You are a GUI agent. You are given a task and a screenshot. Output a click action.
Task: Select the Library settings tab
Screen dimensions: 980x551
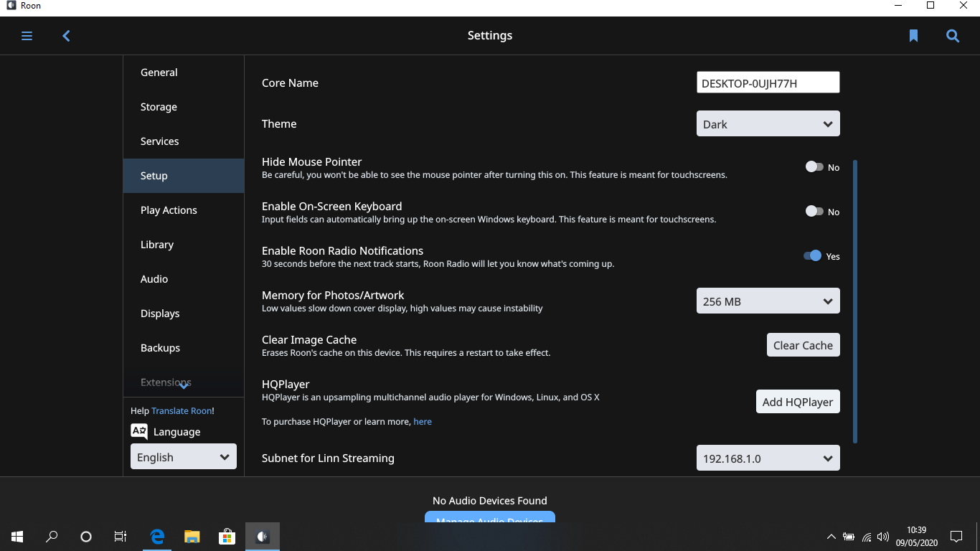(184, 245)
